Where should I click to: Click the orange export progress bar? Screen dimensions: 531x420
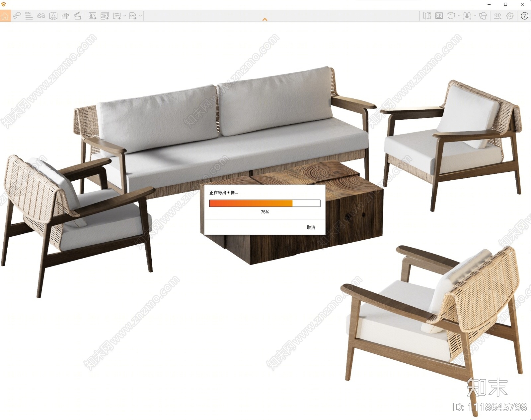pyautogui.click(x=265, y=203)
